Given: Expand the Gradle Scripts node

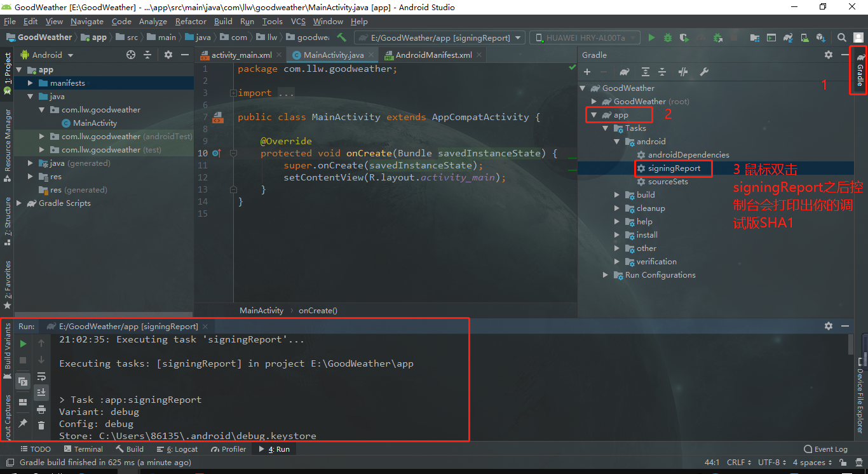Looking at the screenshot, I should coord(19,203).
